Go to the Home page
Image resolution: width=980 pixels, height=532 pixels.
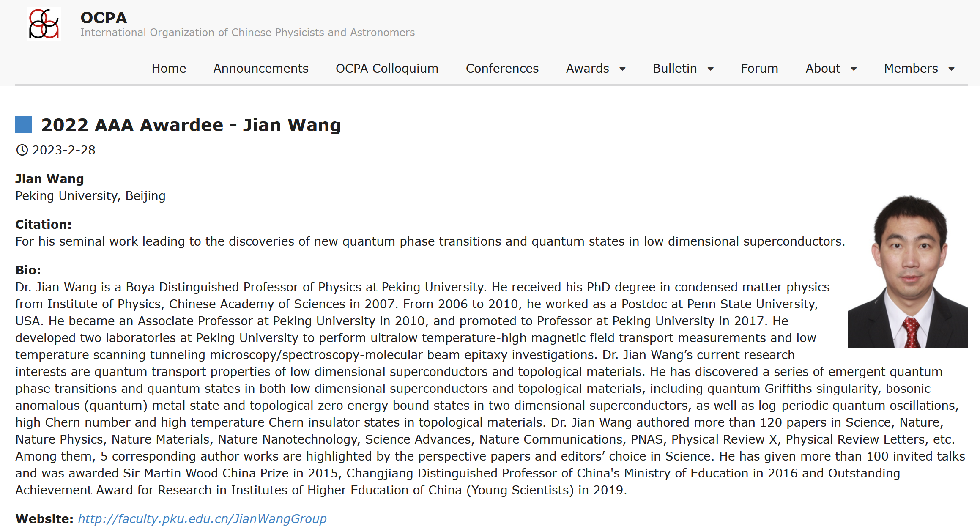pos(169,69)
